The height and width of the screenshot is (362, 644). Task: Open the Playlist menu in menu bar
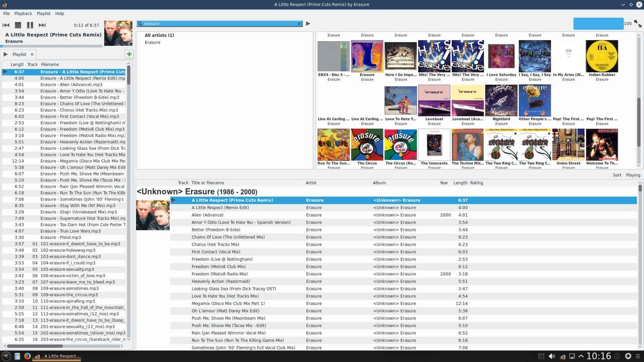[43, 14]
